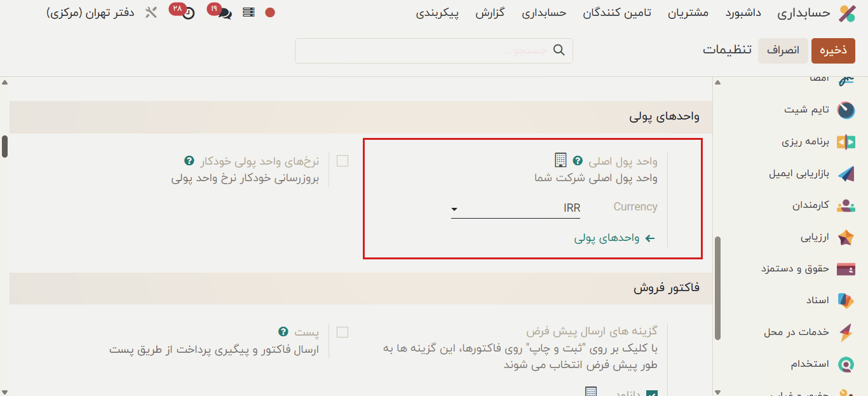Click into the جستجو search field
The width and height of the screenshot is (868, 396).
point(434,51)
